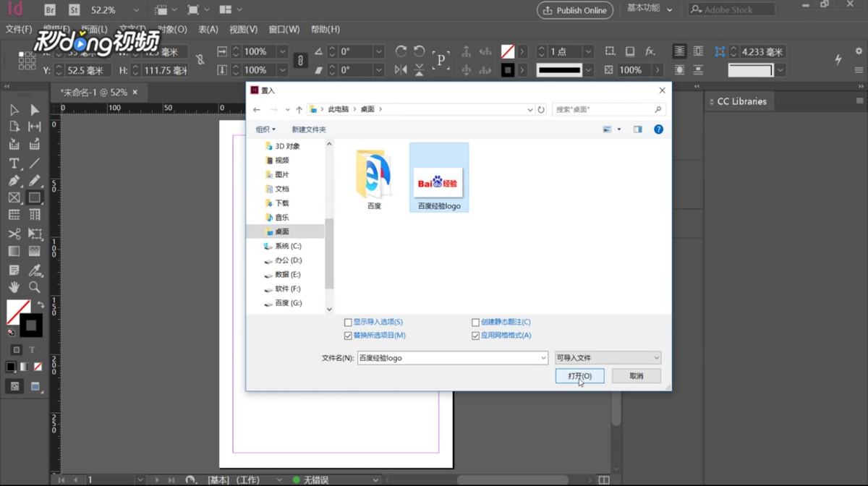The width and height of the screenshot is (868, 486).
Task: Select the 百度经验logo file thumbnail
Action: pyautogui.click(x=439, y=177)
